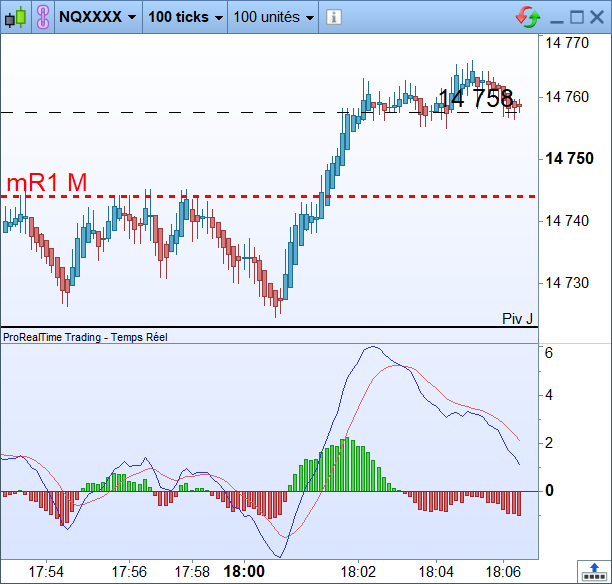
Task: Click the 18:04 time axis label
Action: point(436,572)
